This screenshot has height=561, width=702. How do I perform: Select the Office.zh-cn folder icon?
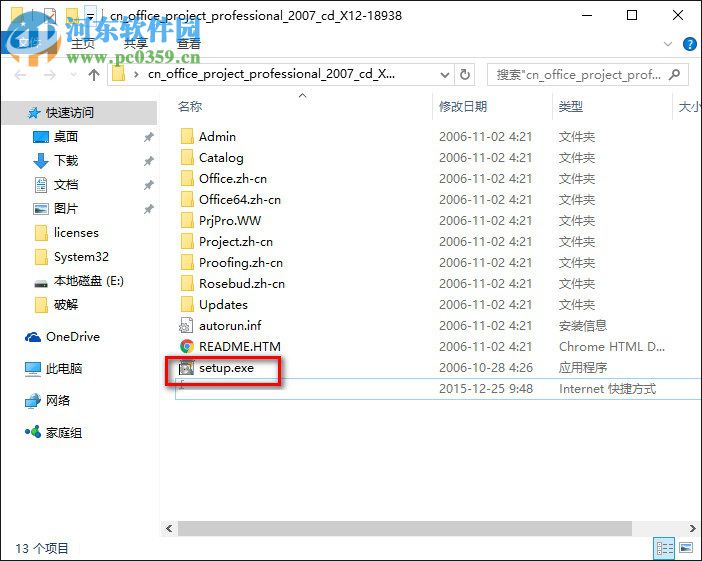(x=187, y=179)
